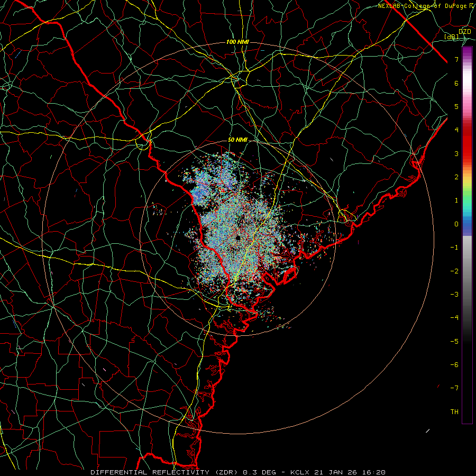Click the "[dB]" units label above the scale
Viewport: 476px width, 476px height.
(x=451, y=36)
